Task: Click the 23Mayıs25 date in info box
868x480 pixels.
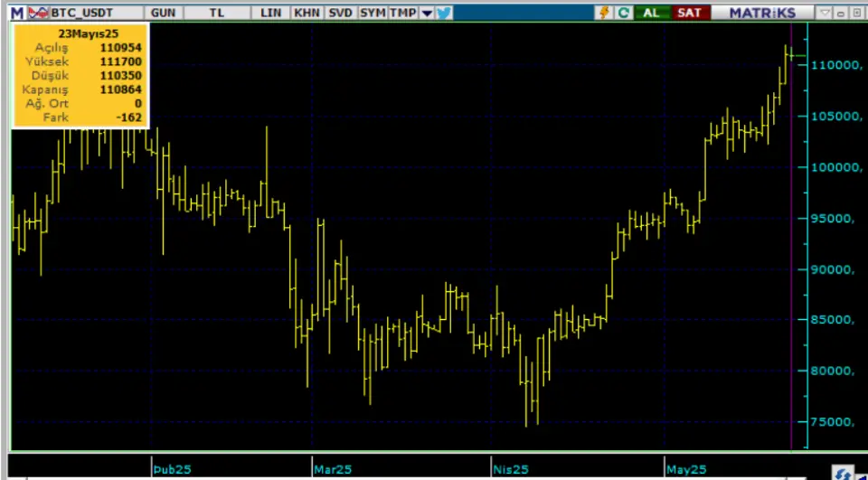Action: 89,33
